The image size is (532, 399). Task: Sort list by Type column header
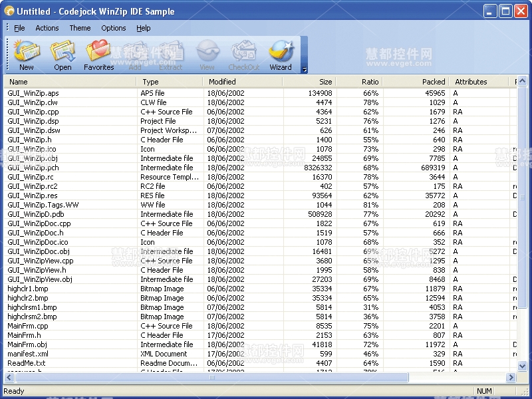pyautogui.click(x=170, y=82)
